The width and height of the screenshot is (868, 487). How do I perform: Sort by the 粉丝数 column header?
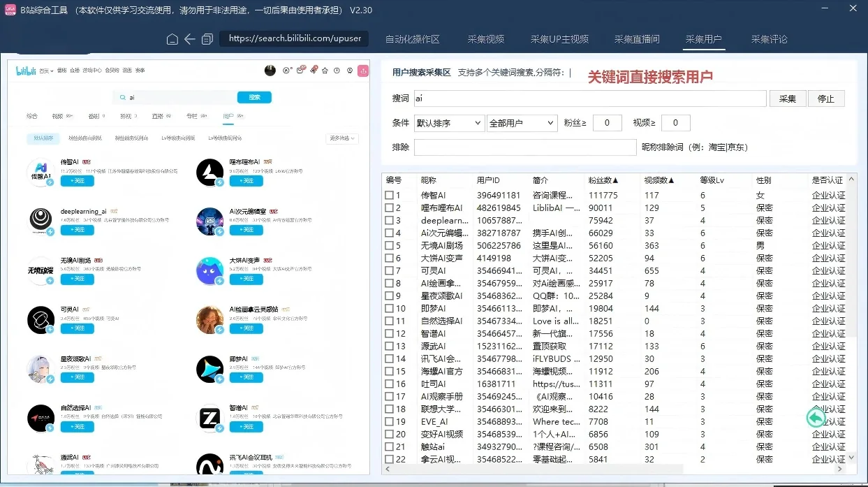603,180
